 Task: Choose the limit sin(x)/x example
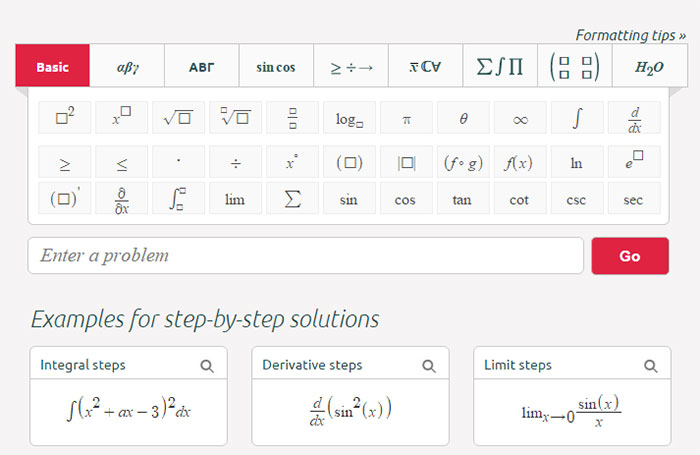click(x=572, y=412)
